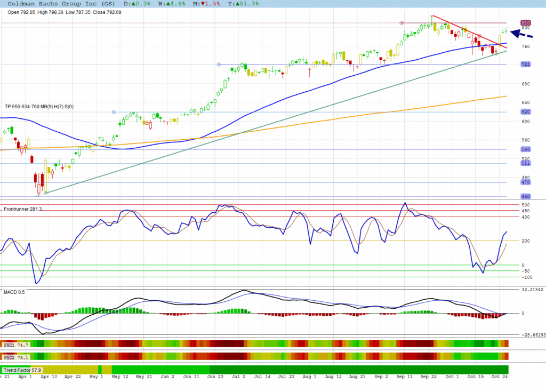The width and height of the screenshot is (546, 392).
Task: Select the pink marker at 810 resistance line
Action: point(402,23)
